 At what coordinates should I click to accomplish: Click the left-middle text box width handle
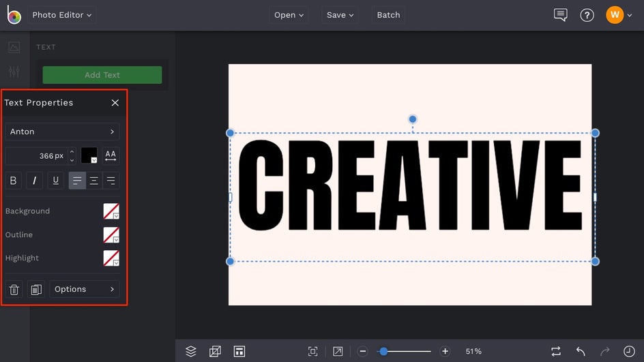click(230, 198)
